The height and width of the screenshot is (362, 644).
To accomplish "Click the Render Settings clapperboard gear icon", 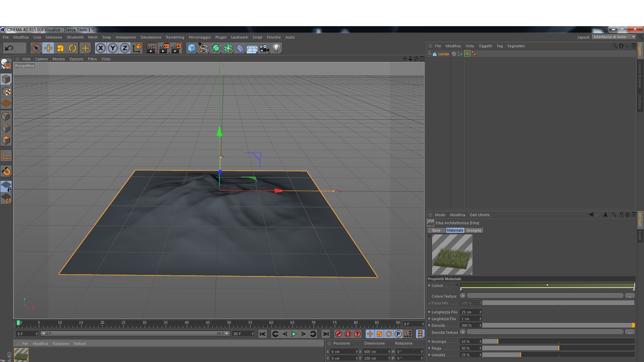I will coord(176,48).
